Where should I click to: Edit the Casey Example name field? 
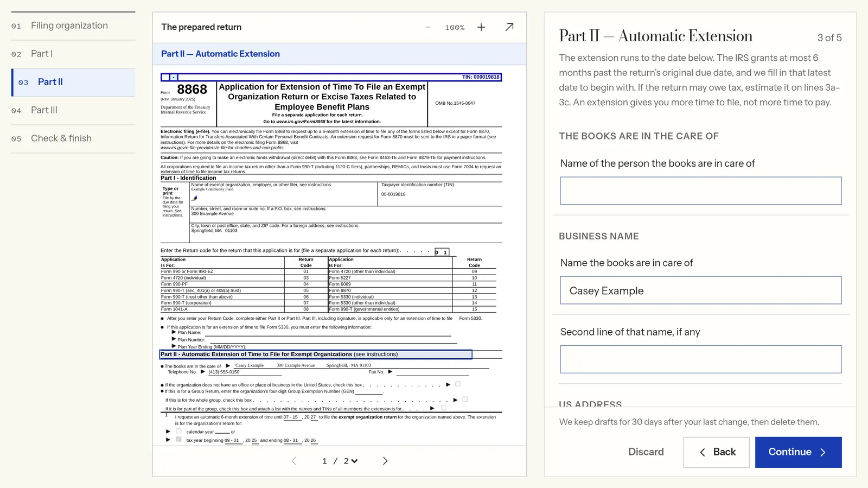point(701,290)
